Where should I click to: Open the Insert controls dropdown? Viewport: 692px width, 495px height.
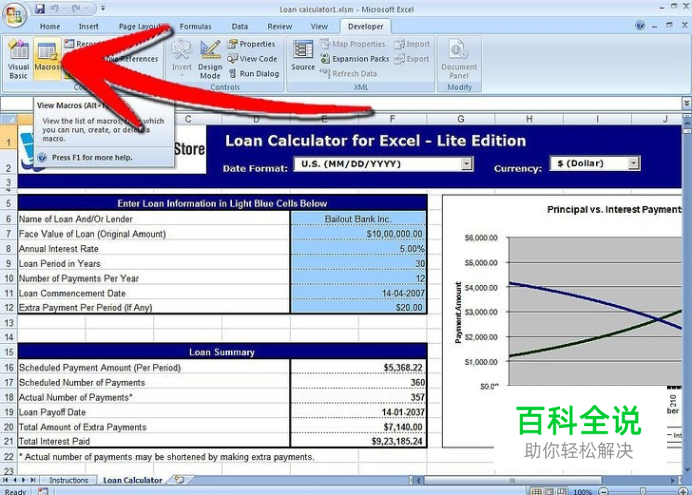tap(182, 59)
